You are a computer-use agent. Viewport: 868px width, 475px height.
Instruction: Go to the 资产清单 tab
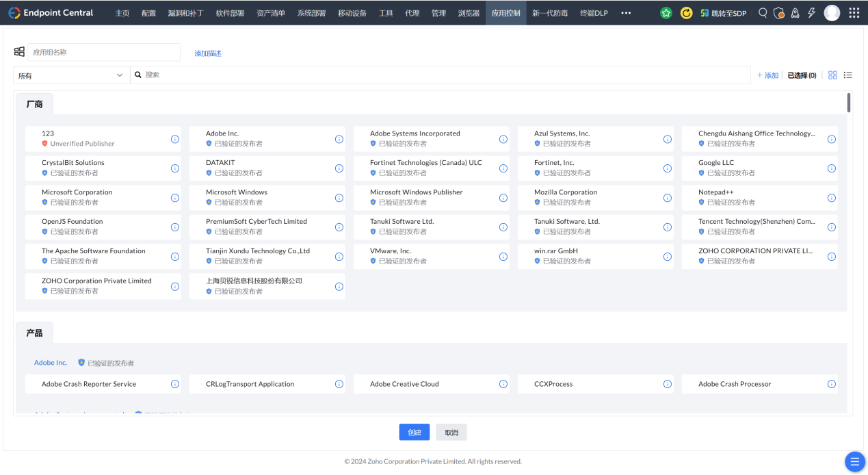[271, 13]
